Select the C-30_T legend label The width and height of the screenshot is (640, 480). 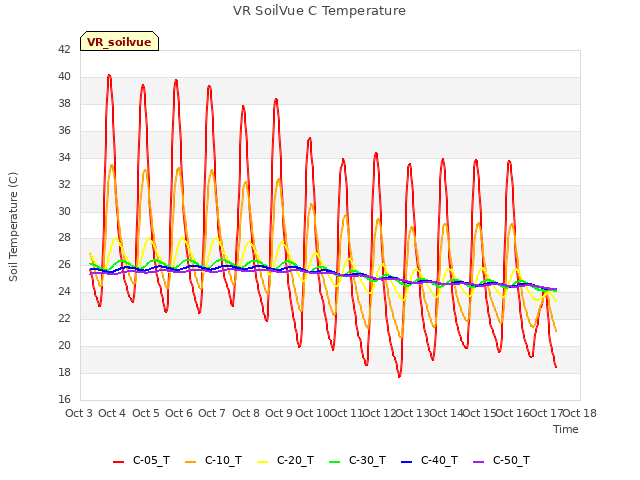pyautogui.click(x=367, y=460)
